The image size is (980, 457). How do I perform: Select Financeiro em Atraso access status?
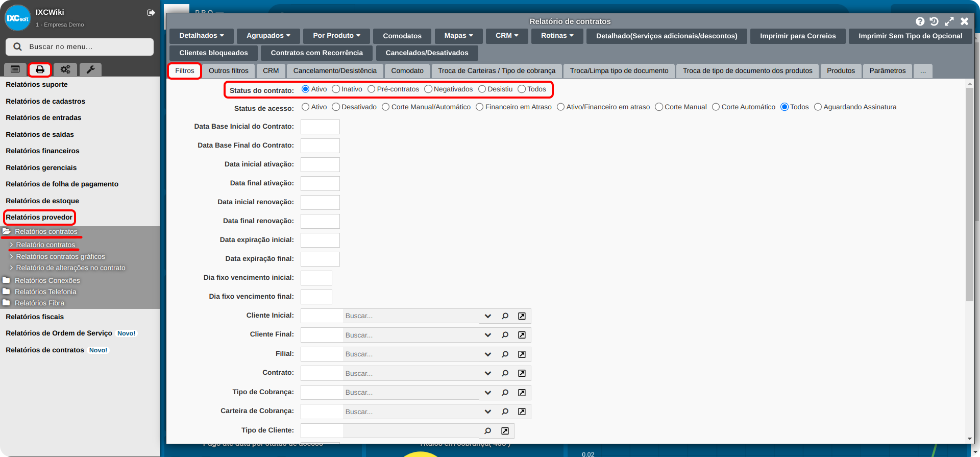(480, 107)
